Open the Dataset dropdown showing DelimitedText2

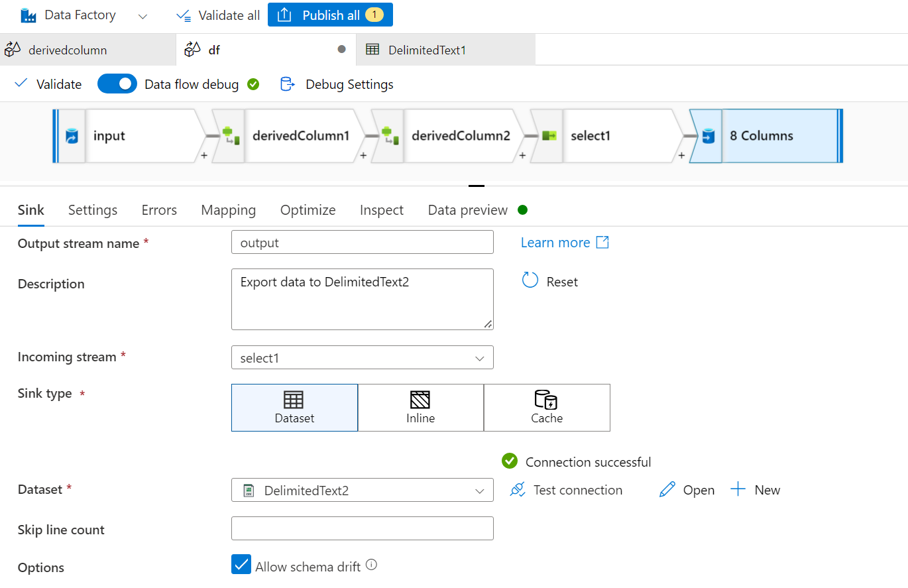363,491
